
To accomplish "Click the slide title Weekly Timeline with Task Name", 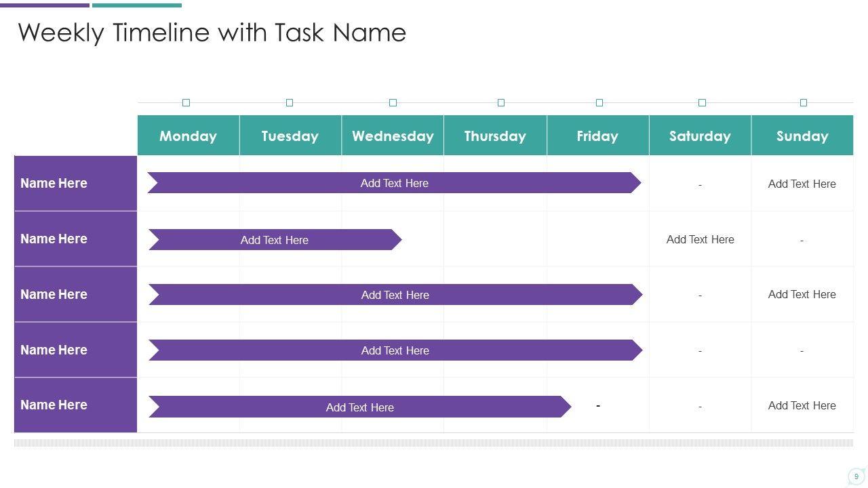I will [212, 33].
